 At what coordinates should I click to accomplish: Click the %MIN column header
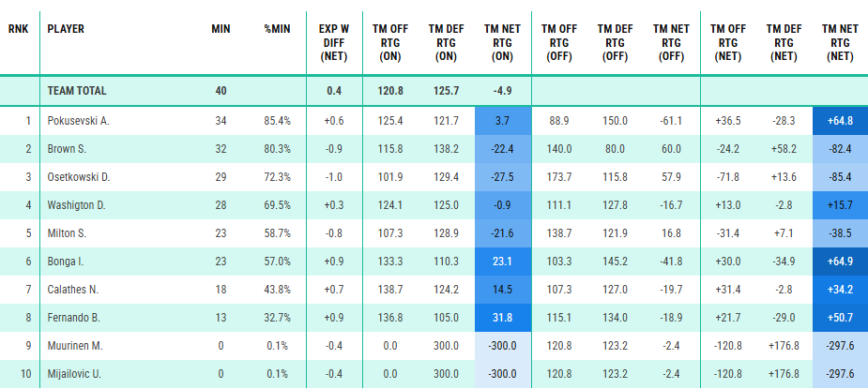(x=277, y=29)
